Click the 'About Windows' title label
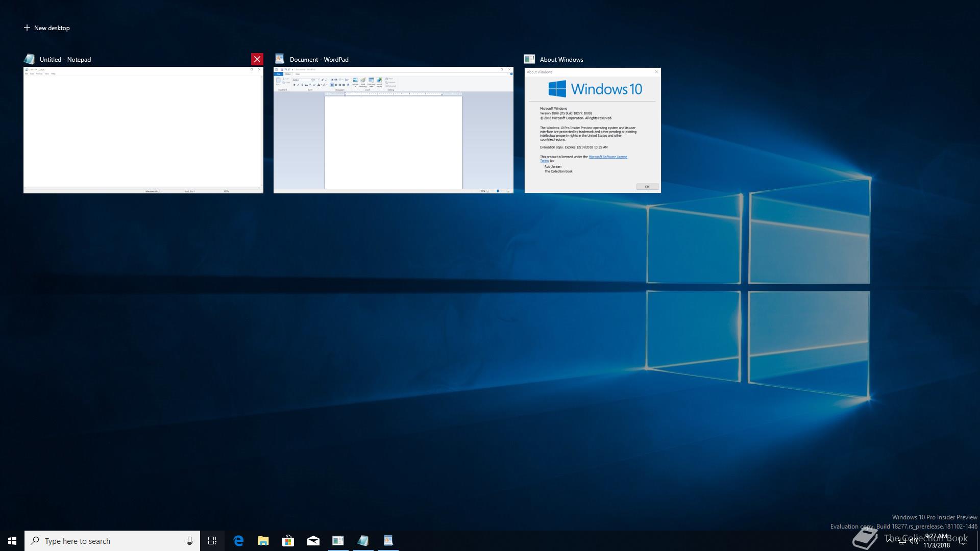Screen dimensions: 980x551 pyautogui.click(x=561, y=60)
